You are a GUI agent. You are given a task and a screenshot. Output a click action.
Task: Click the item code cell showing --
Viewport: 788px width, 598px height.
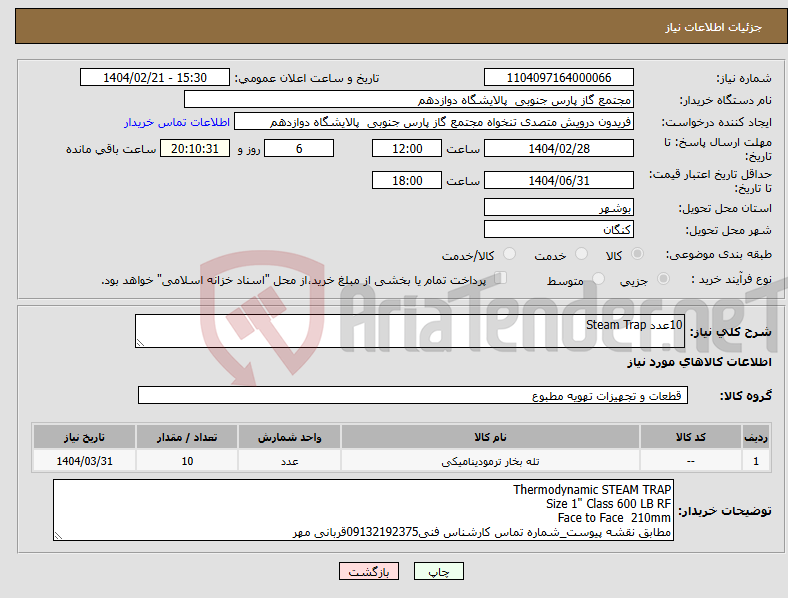click(x=691, y=461)
